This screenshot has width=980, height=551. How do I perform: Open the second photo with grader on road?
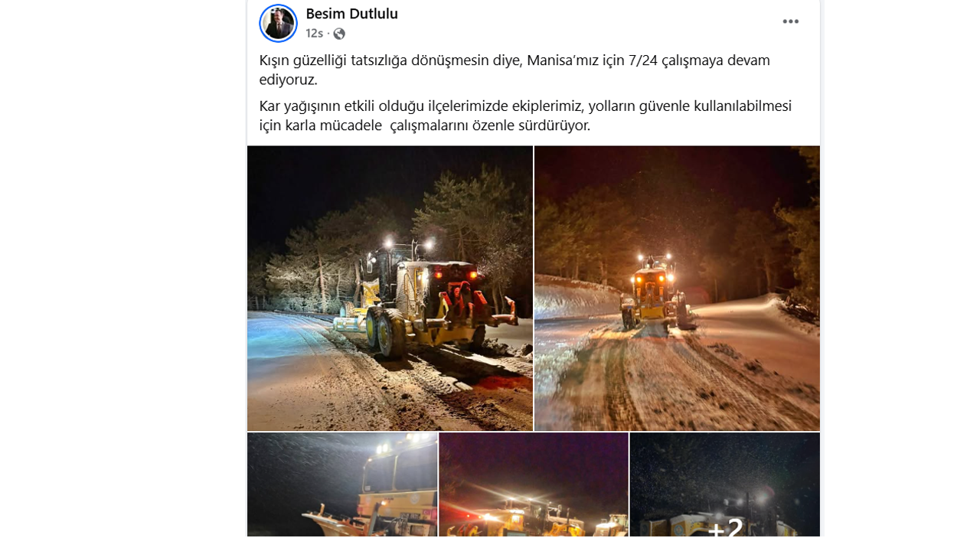pyautogui.click(x=677, y=288)
